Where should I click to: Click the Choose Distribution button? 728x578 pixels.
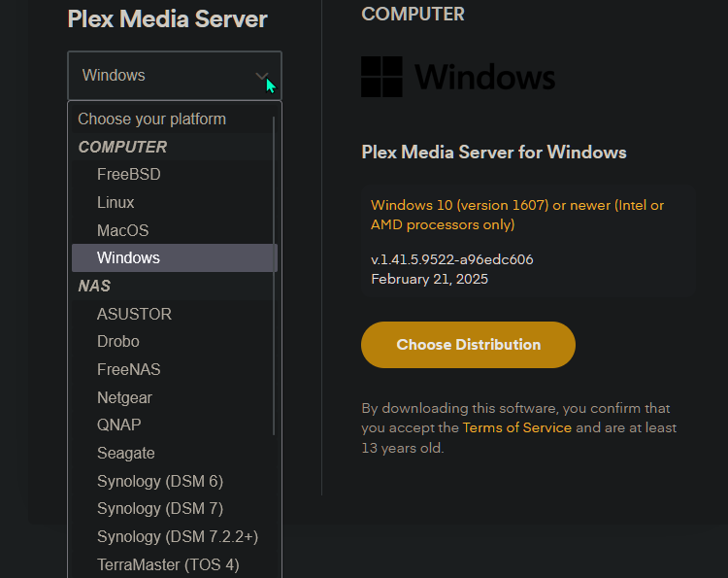tap(468, 345)
